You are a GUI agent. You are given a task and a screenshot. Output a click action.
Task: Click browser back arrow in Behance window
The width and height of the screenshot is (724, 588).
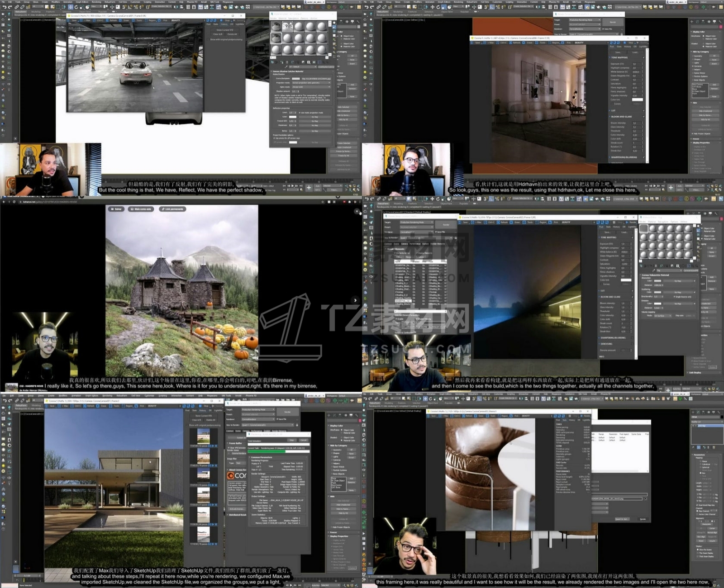(x=4, y=202)
